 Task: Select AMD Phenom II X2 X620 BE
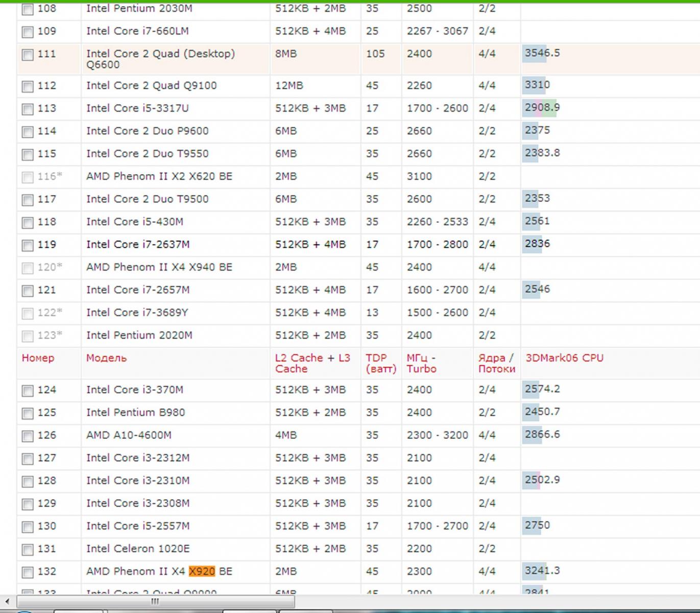coord(159,176)
